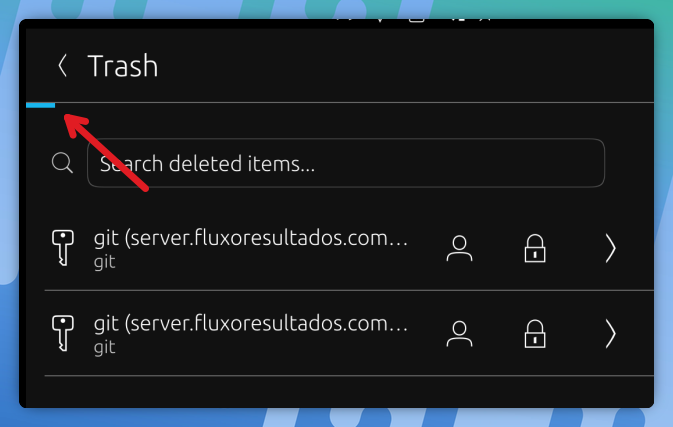Click the blue desktop wallpaper below the window
This screenshot has width=673, height=427.
[336, 418]
